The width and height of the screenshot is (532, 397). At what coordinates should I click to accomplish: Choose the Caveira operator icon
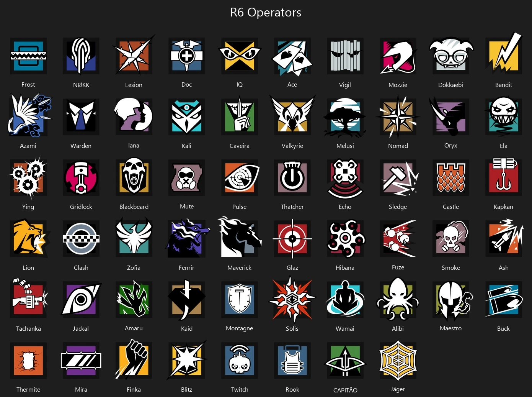click(x=240, y=117)
